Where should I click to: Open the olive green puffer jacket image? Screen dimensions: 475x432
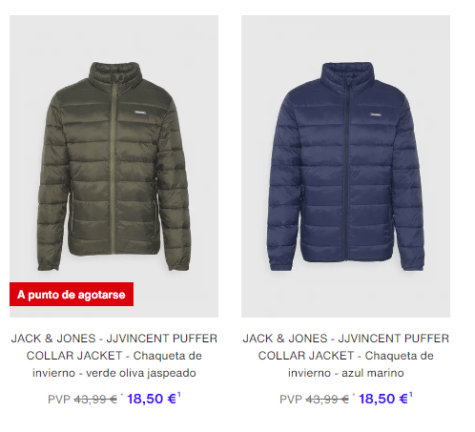(x=114, y=166)
